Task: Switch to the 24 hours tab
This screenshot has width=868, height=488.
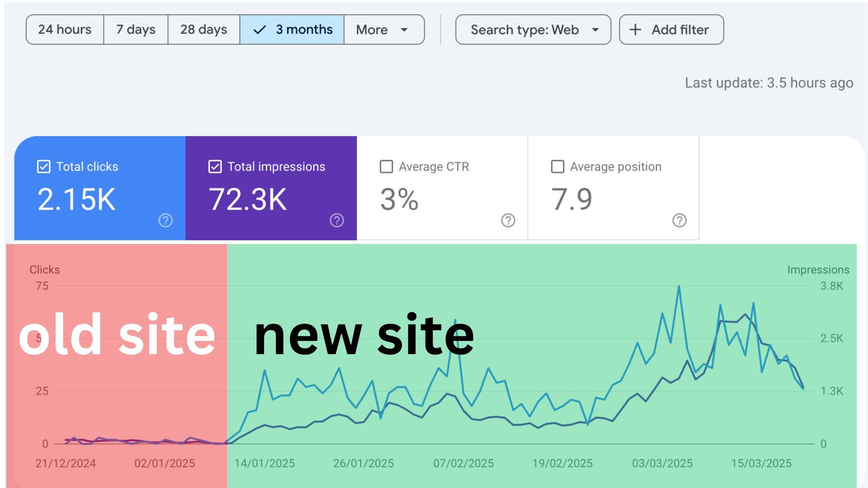Action: click(64, 29)
